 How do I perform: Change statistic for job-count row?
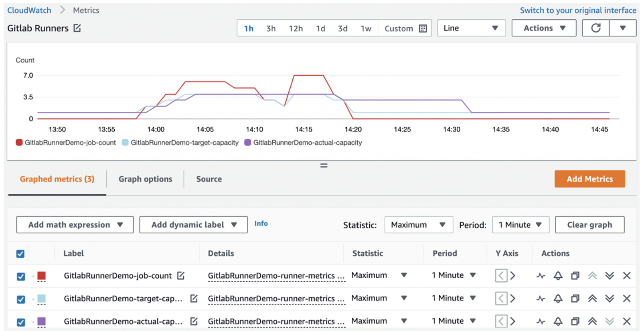[379, 275]
